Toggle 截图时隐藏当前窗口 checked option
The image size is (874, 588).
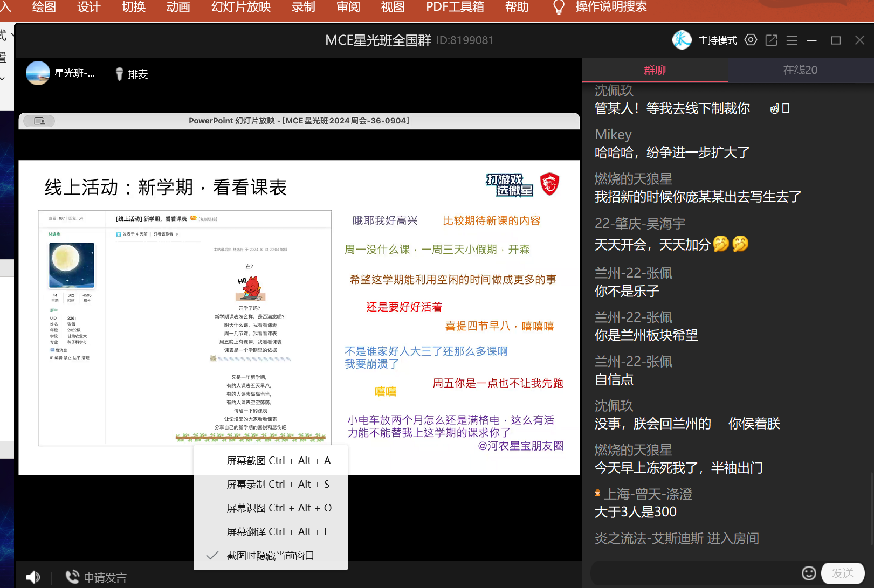coord(270,555)
